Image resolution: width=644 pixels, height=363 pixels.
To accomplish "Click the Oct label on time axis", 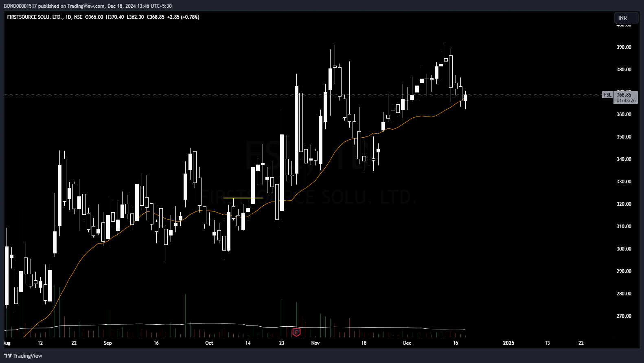I will coord(209,343).
